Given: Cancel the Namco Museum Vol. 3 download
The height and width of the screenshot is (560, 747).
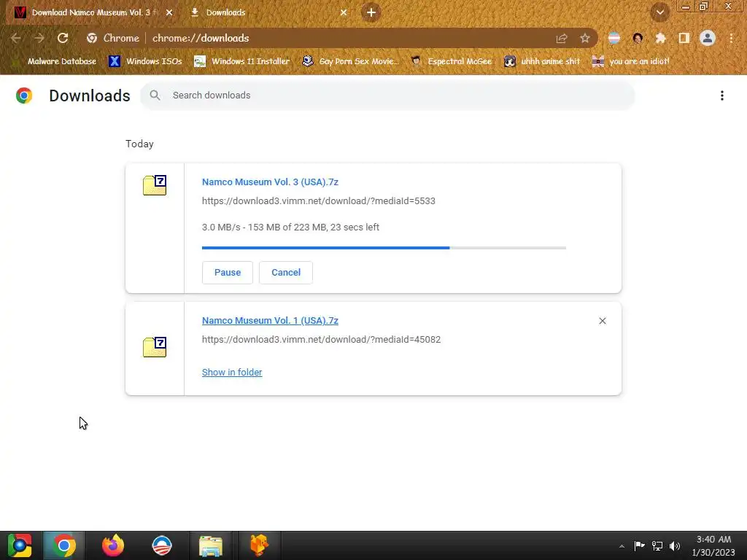Looking at the screenshot, I should pos(286,273).
